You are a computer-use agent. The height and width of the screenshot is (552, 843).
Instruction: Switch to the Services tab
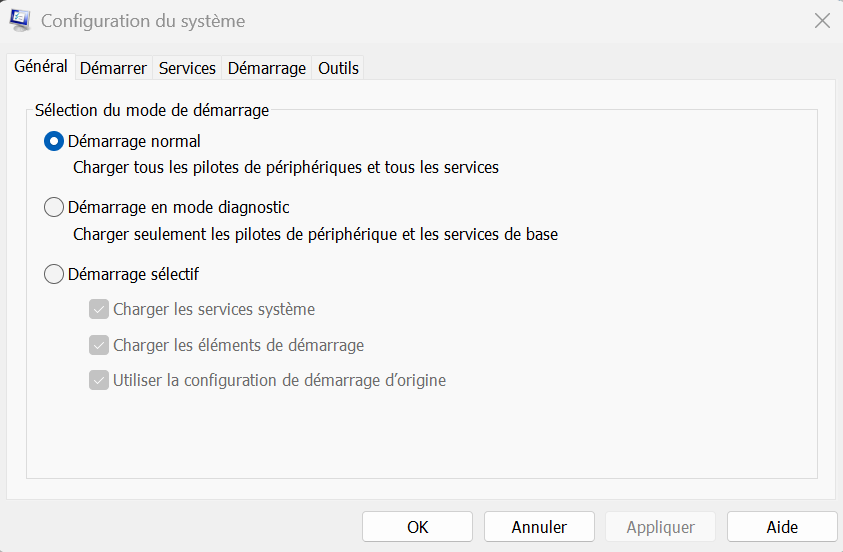(x=187, y=68)
